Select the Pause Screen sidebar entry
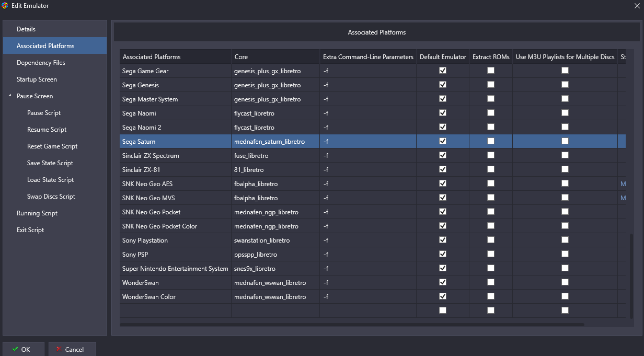 point(34,96)
